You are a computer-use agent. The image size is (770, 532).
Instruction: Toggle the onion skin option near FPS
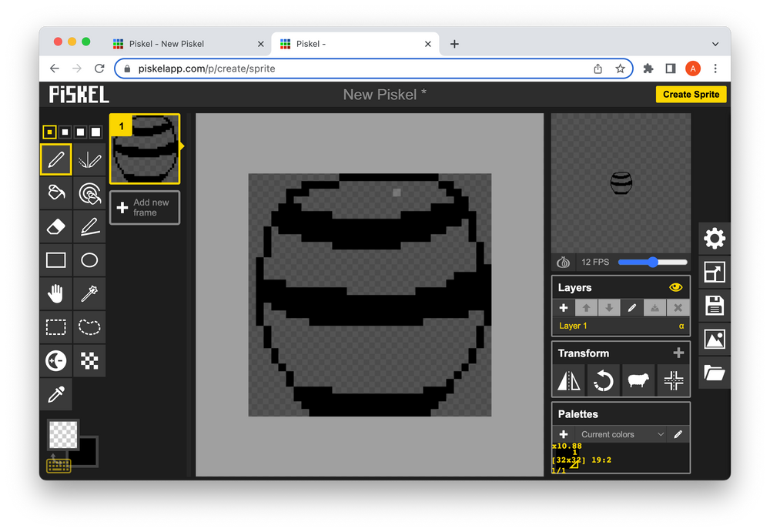pyautogui.click(x=563, y=262)
